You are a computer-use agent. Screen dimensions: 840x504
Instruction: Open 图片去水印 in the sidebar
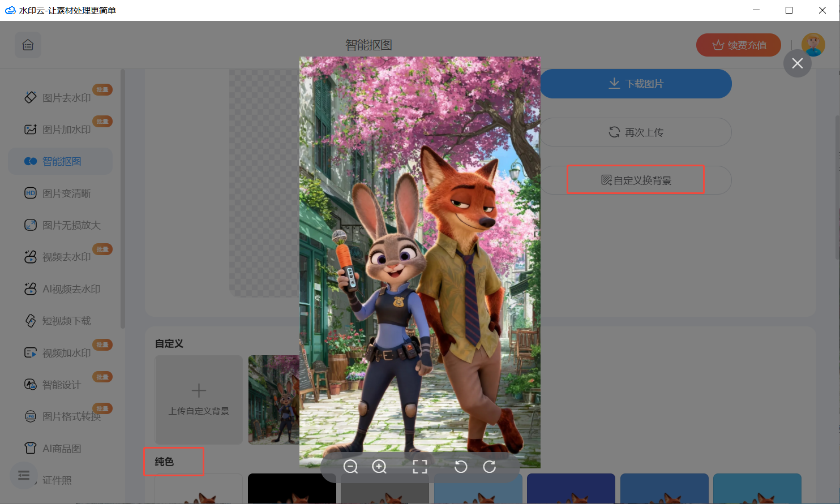click(x=66, y=98)
